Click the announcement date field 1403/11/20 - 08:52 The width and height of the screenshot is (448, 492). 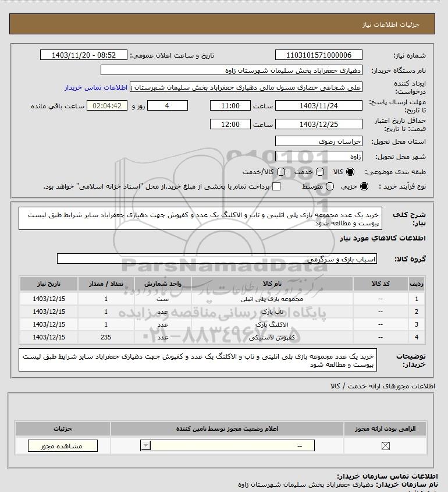tap(84, 55)
